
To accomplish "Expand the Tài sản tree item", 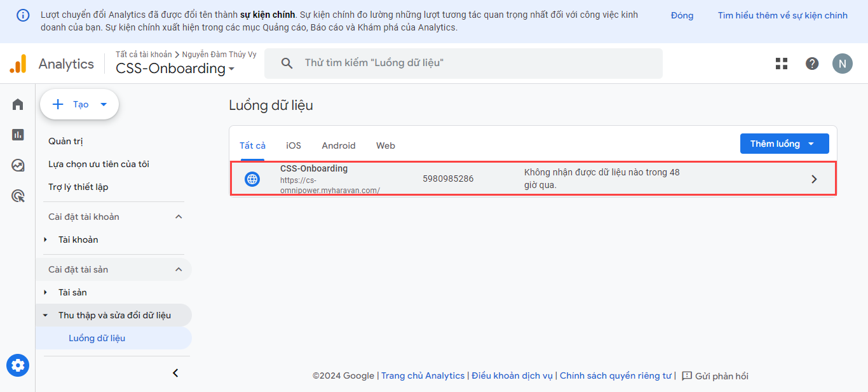I will pos(45,292).
